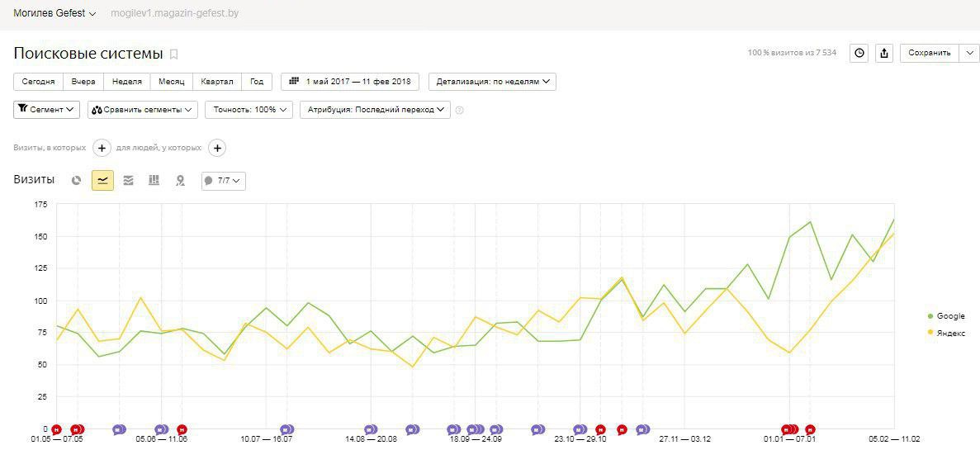The height and width of the screenshot is (464, 980).
Task: Switch to pie chart view
Action: pyautogui.click(x=76, y=181)
